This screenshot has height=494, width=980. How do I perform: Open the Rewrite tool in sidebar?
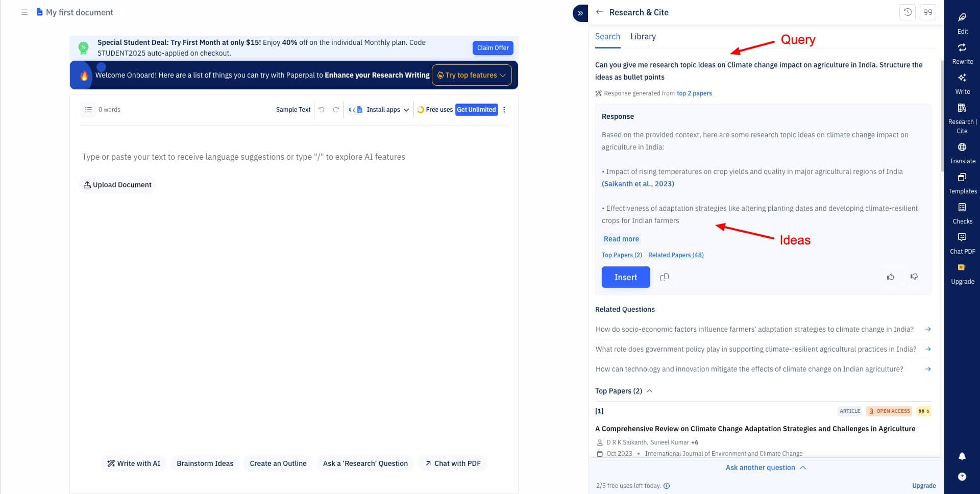(962, 53)
